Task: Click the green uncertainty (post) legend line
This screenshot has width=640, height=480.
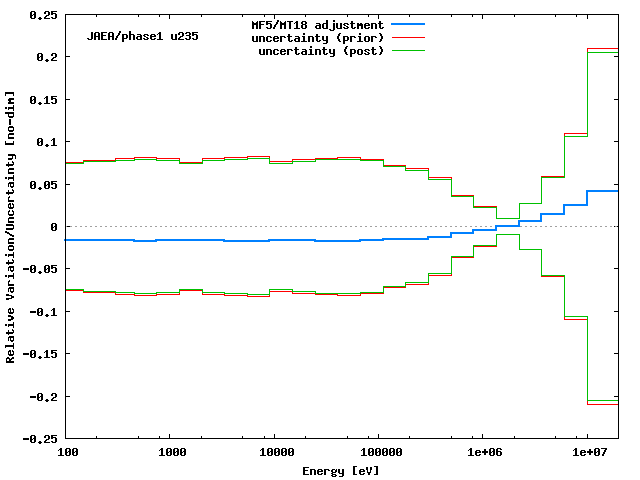Action: tap(408, 50)
